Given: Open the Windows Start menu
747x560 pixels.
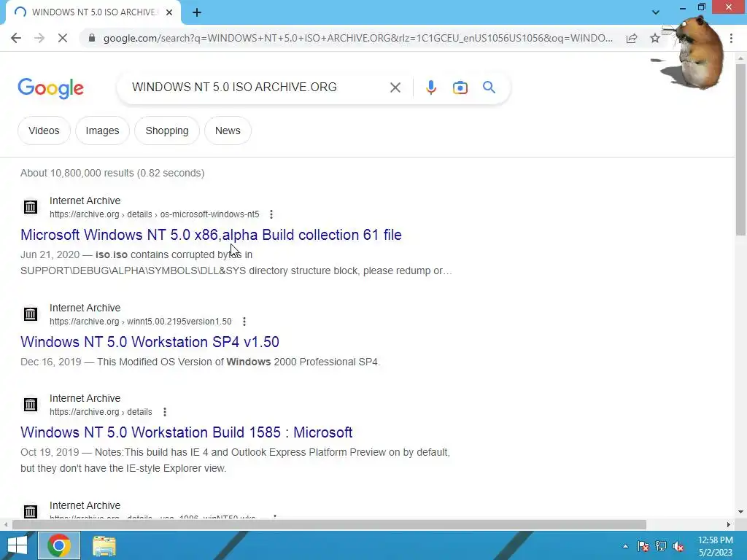Looking at the screenshot, I should coord(18,545).
